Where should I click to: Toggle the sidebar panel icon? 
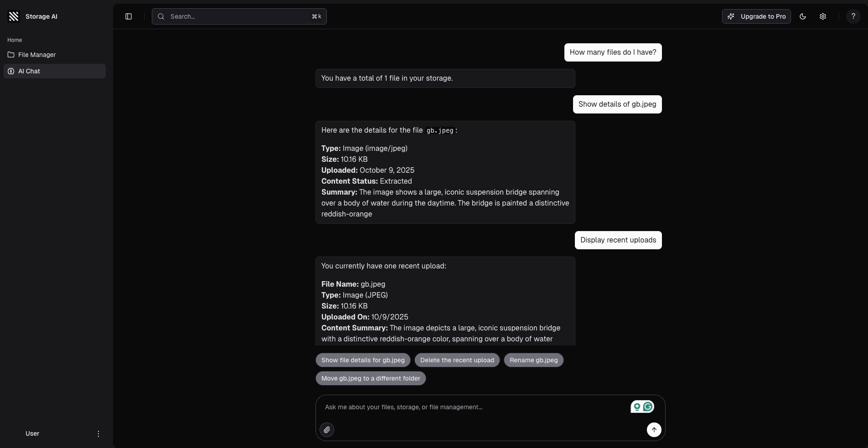point(129,16)
